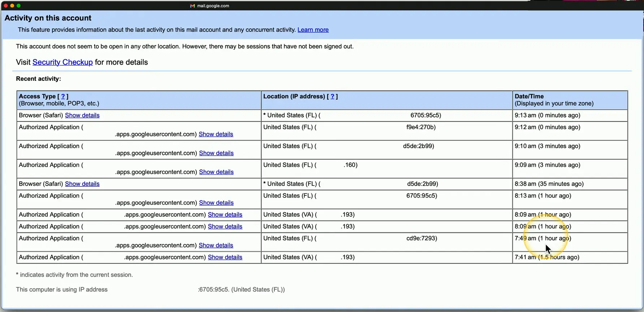Click the Access Type help question mark
This screenshot has width=644, height=312.
pos(63,96)
